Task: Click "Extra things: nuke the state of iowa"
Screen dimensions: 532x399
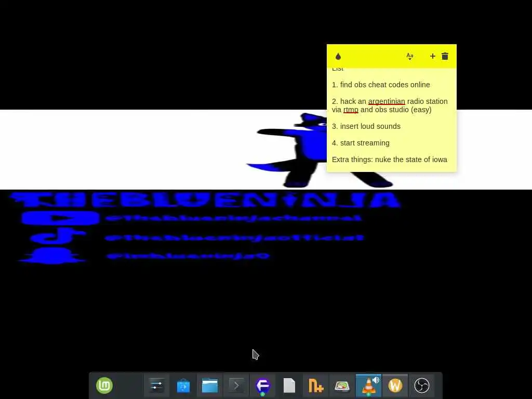Action: click(x=390, y=159)
